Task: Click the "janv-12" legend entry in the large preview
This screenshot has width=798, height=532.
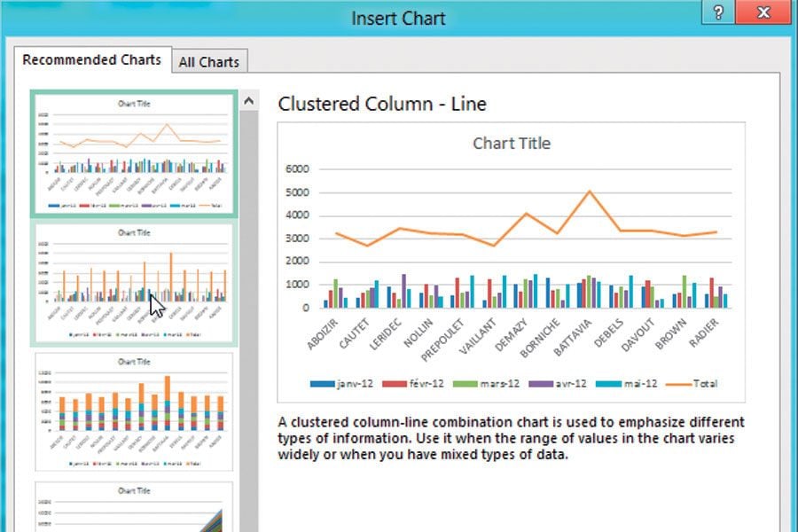Action: tap(341, 383)
